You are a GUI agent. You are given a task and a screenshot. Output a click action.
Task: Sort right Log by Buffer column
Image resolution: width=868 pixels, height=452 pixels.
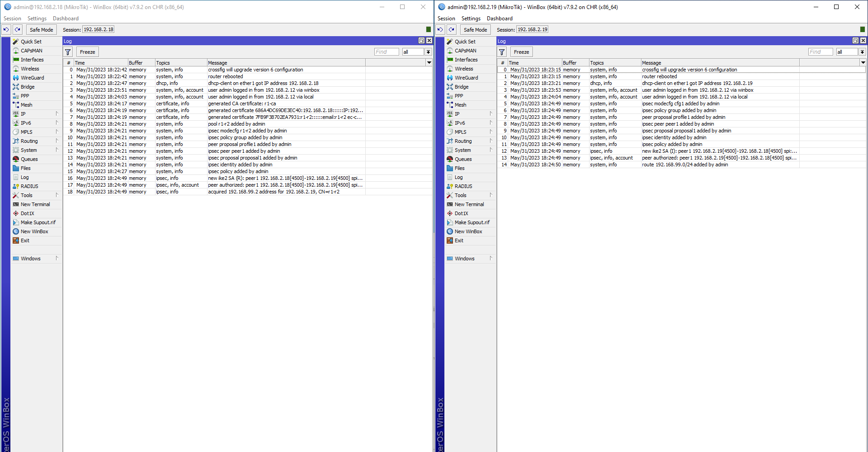coord(575,63)
